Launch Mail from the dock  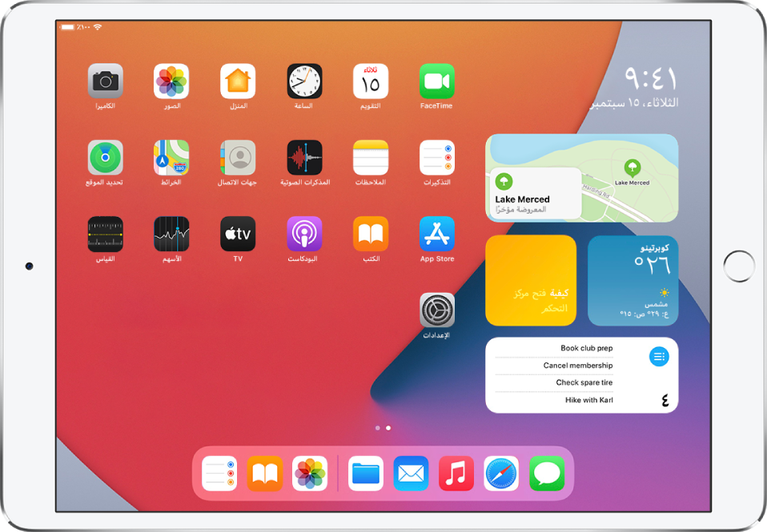point(411,474)
